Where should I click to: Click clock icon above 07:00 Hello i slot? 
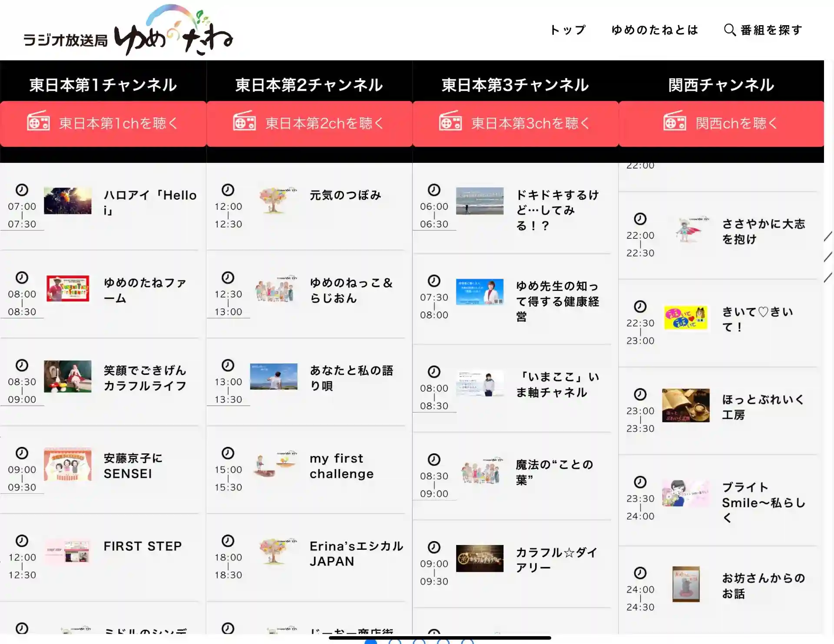tap(22, 190)
